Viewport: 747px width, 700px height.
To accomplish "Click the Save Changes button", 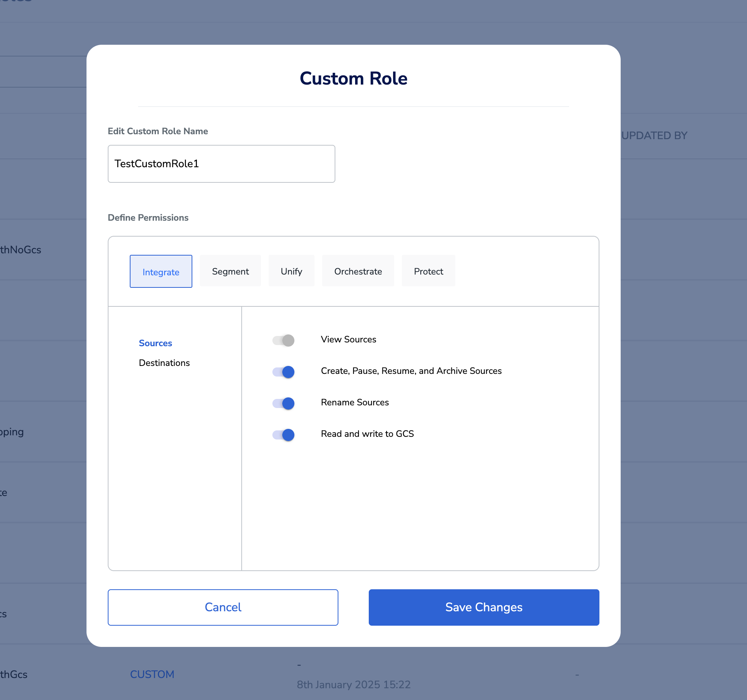I will click(484, 607).
